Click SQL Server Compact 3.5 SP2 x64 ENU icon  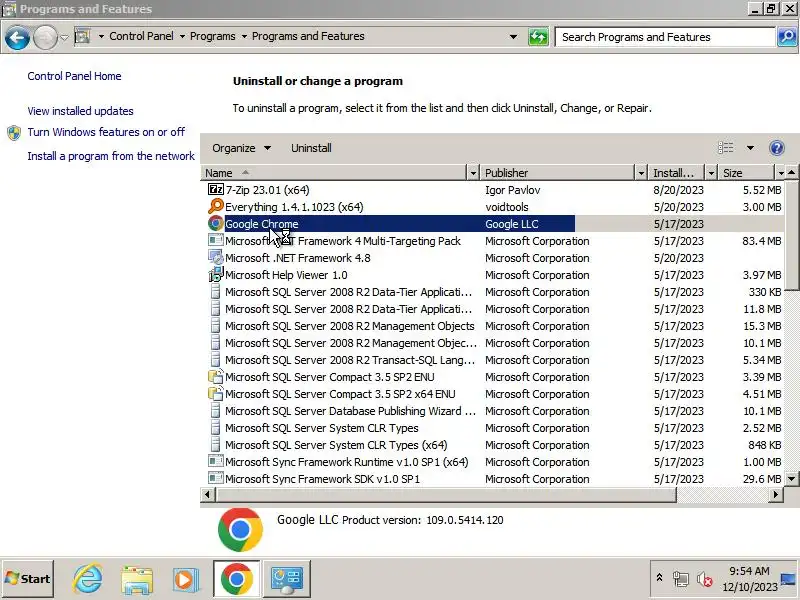click(x=216, y=393)
